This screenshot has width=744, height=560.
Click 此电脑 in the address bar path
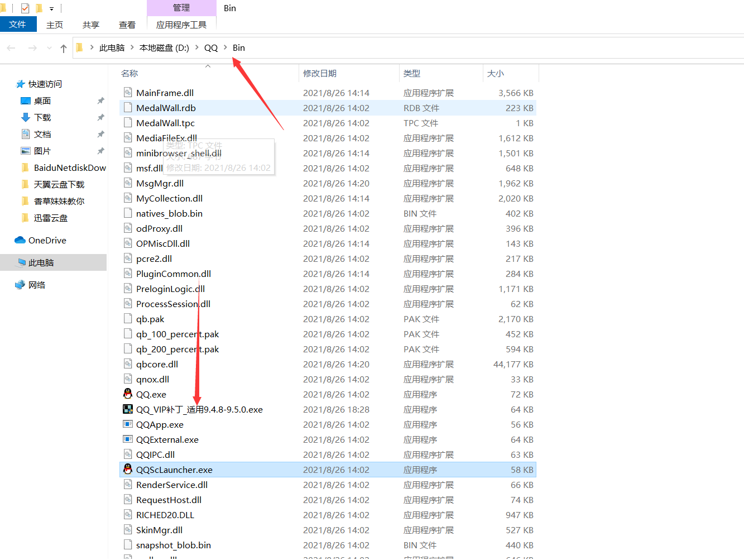point(112,47)
